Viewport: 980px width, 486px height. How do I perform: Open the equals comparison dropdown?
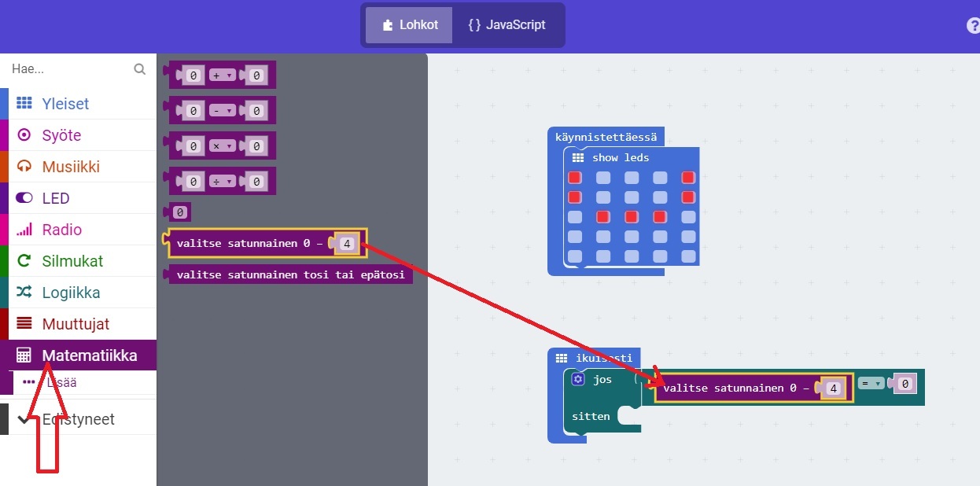[x=871, y=384]
